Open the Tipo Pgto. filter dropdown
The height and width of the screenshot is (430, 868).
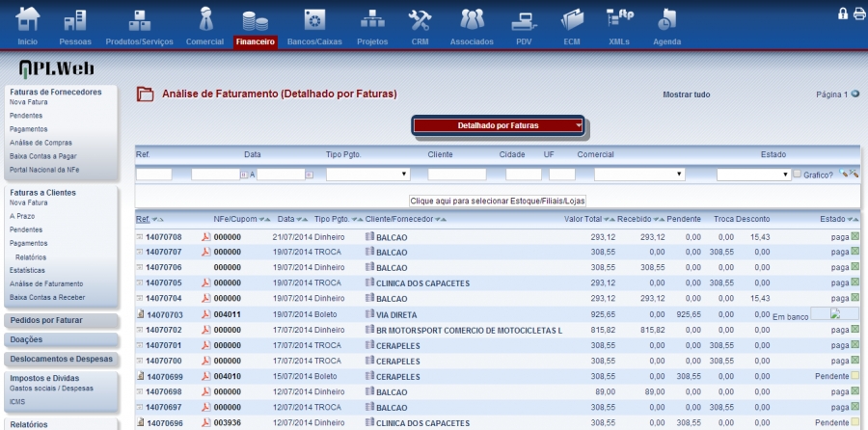tap(368, 175)
